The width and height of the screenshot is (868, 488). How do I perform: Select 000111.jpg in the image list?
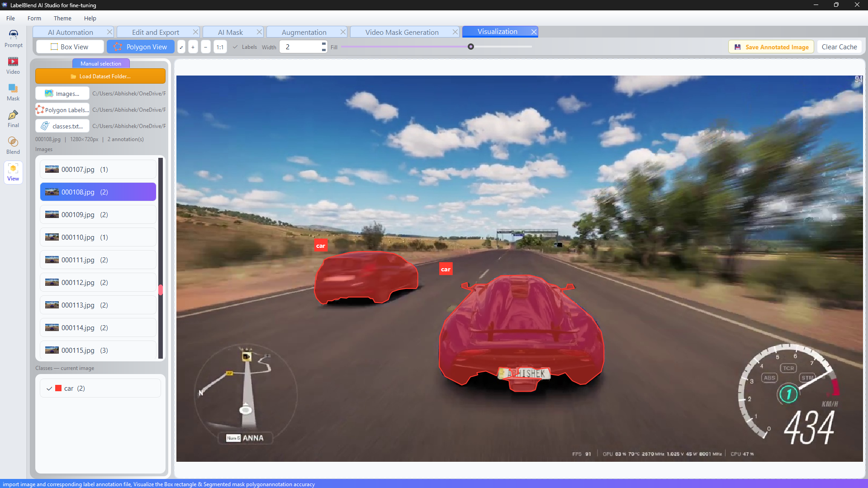(98, 260)
